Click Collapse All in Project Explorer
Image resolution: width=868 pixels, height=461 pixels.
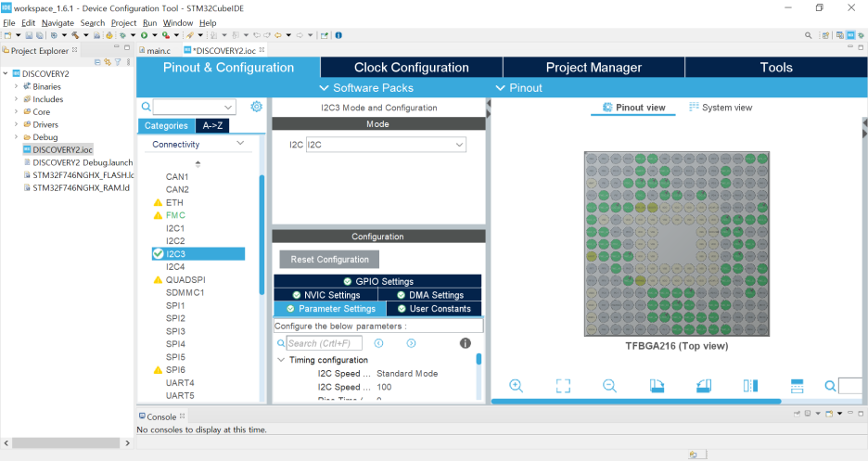[97, 62]
